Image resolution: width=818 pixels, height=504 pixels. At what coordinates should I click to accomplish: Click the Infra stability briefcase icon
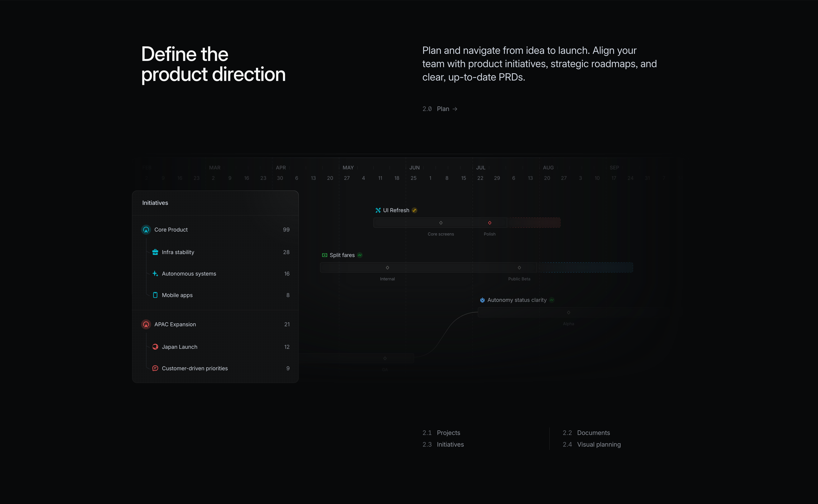tap(155, 252)
